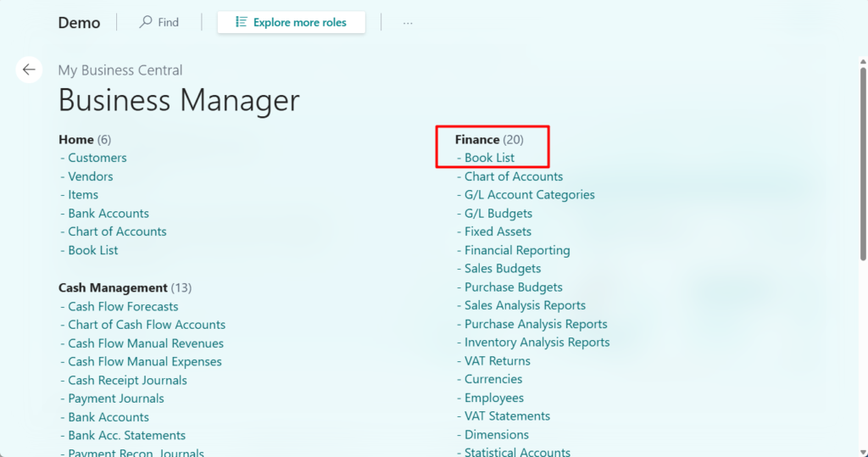Open VAT Returns link
This screenshot has height=457, width=868.
(x=497, y=361)
